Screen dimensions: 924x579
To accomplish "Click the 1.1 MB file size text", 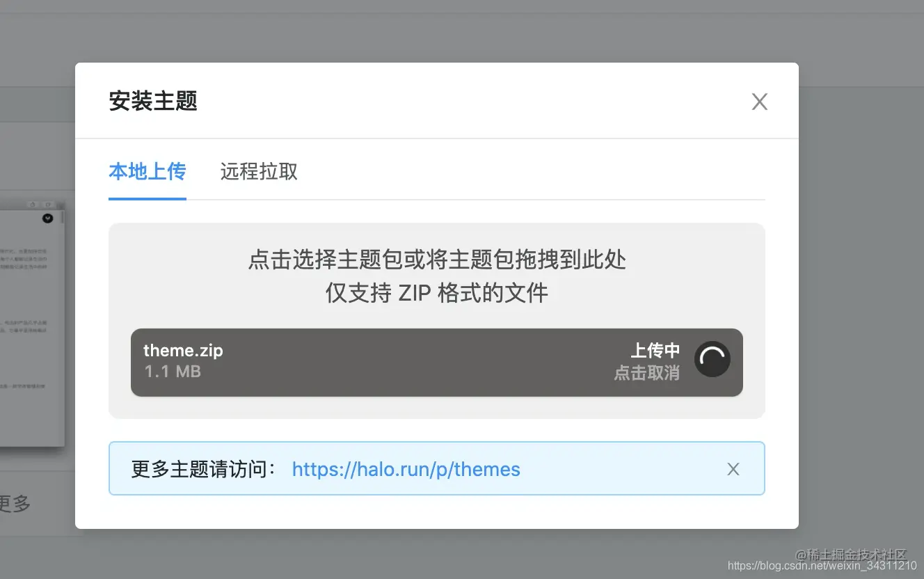I will tap(173, 372).
